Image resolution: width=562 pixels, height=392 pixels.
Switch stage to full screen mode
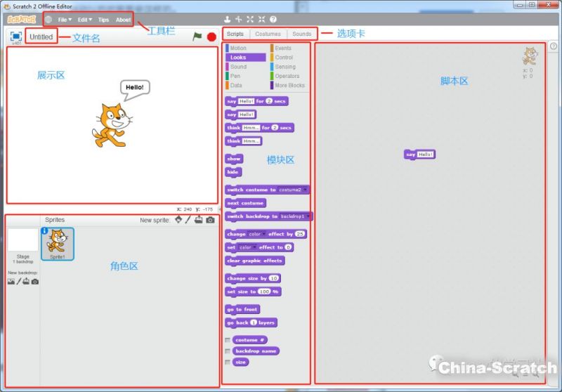pos(15,36)
